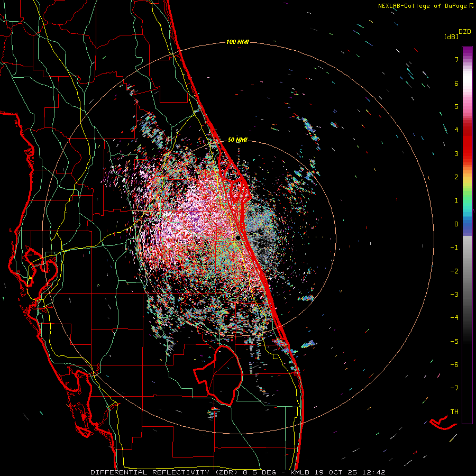Click the -7 value on the color scale

pos(454,388)
